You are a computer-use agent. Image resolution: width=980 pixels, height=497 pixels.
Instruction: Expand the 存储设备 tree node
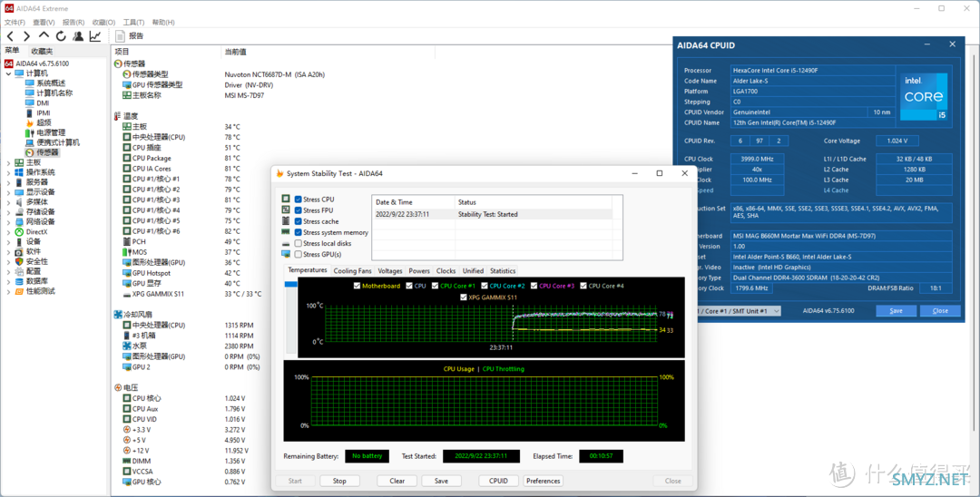click(8, 212)
